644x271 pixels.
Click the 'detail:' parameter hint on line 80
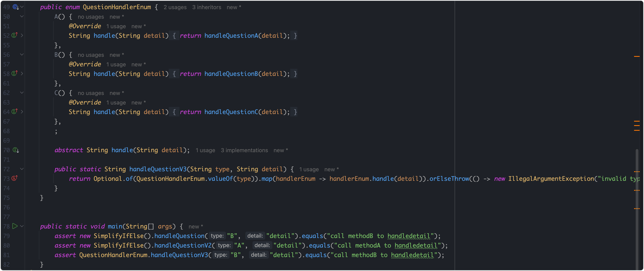(262, 246)
